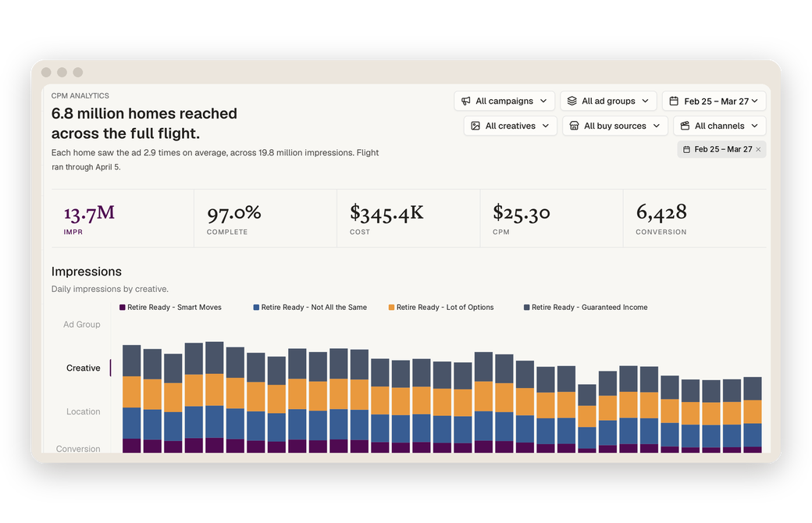
Task: Click the Retire Ready - Guaranteed Income label
Action: coord(589,308)
